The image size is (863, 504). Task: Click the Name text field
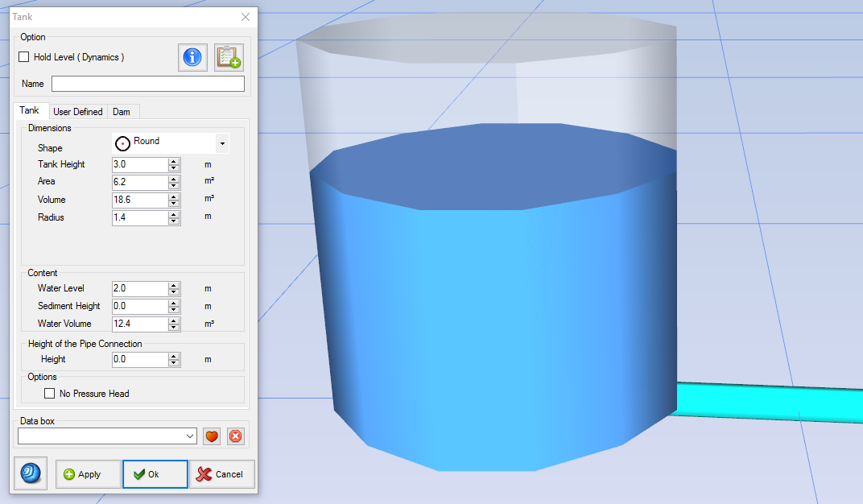click(x=147, y=84)
